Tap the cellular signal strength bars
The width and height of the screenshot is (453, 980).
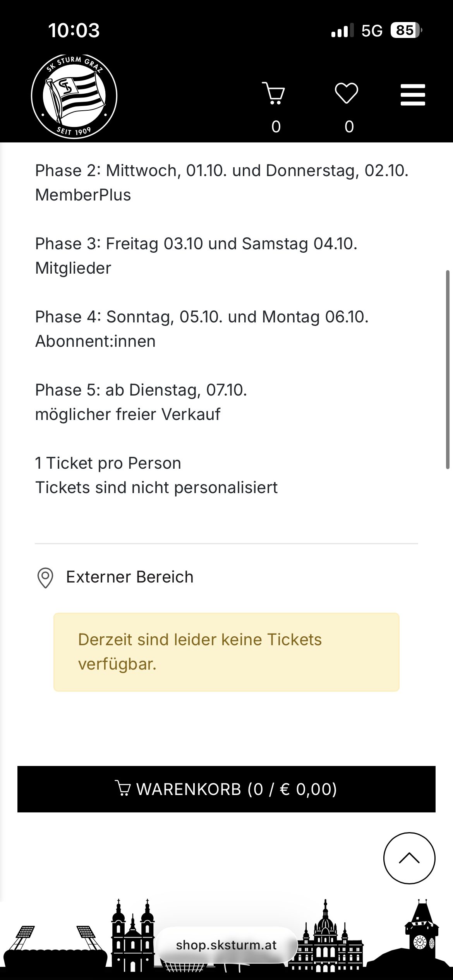(x=342, y=30)
